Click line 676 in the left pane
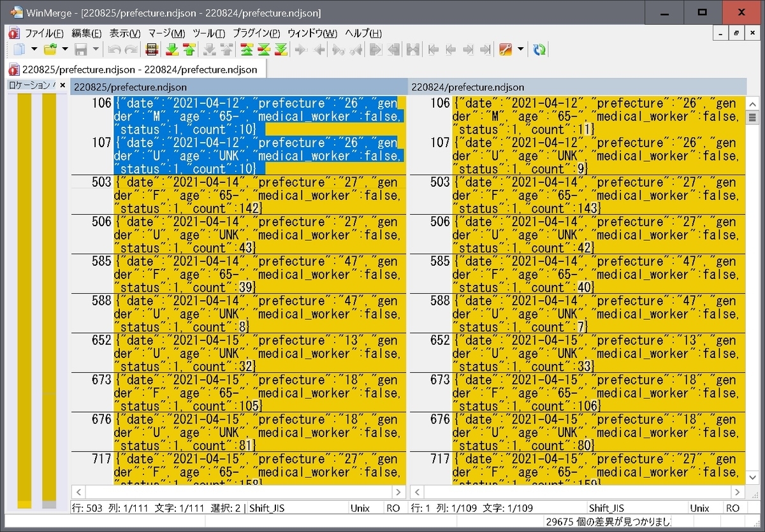 coord(259,432)
